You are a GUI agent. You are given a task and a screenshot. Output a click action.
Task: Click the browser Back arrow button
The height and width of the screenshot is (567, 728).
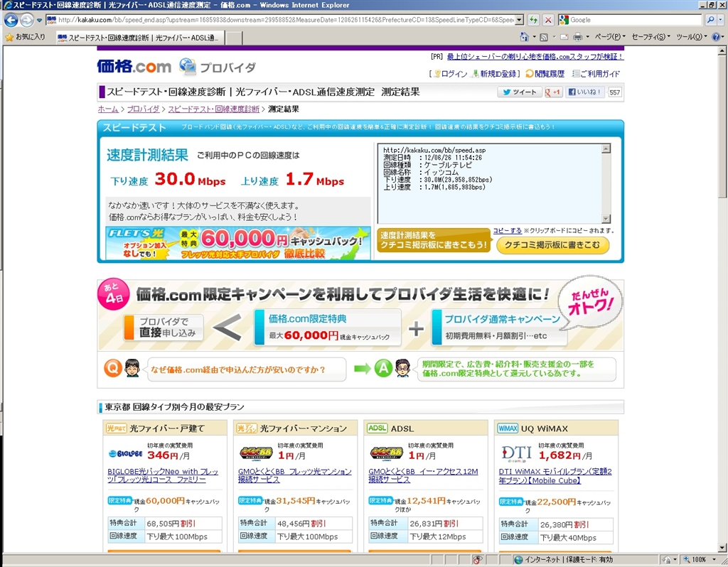[x=11, y=20]
